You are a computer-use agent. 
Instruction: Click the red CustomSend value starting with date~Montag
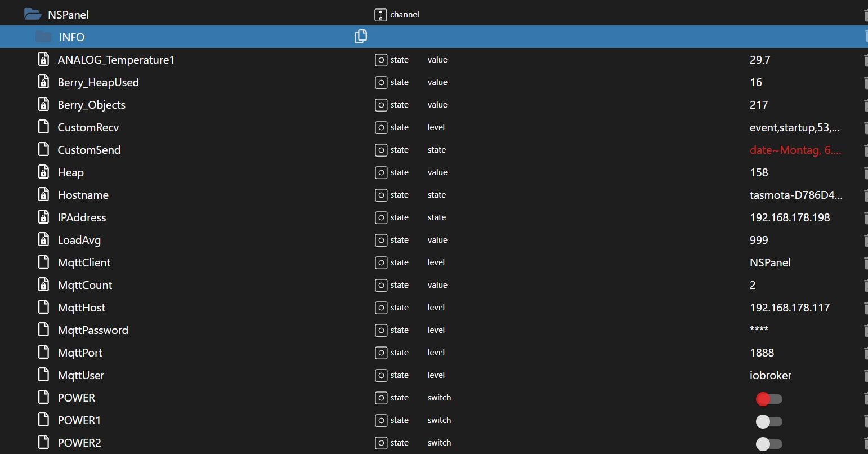(795, 150)
